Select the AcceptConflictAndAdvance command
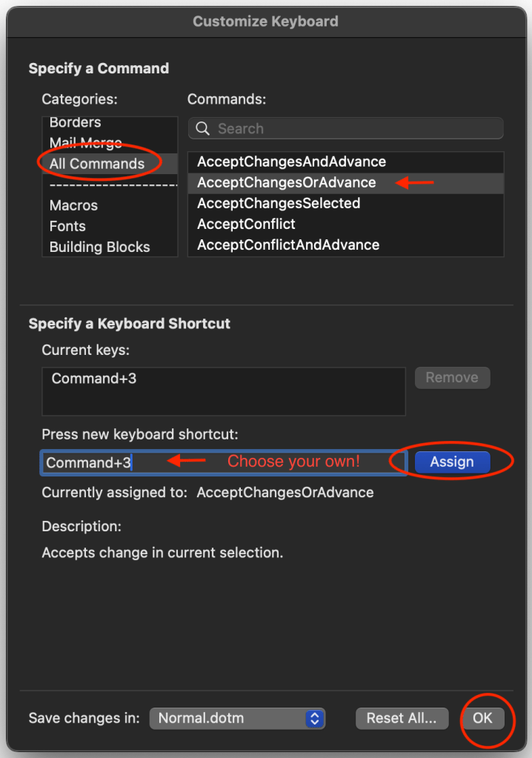 coord(288,245)
